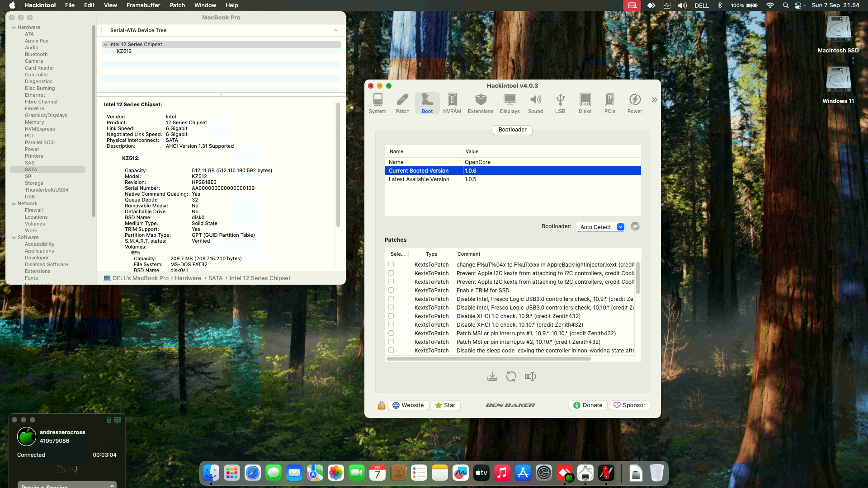Open App Store from the Dock

[x=523, y=473]
